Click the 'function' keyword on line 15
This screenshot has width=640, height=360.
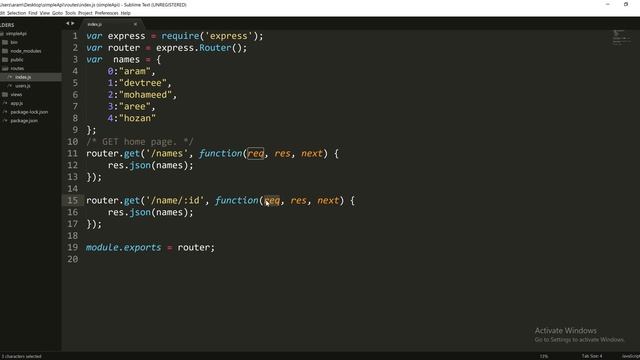click(237, 201)
